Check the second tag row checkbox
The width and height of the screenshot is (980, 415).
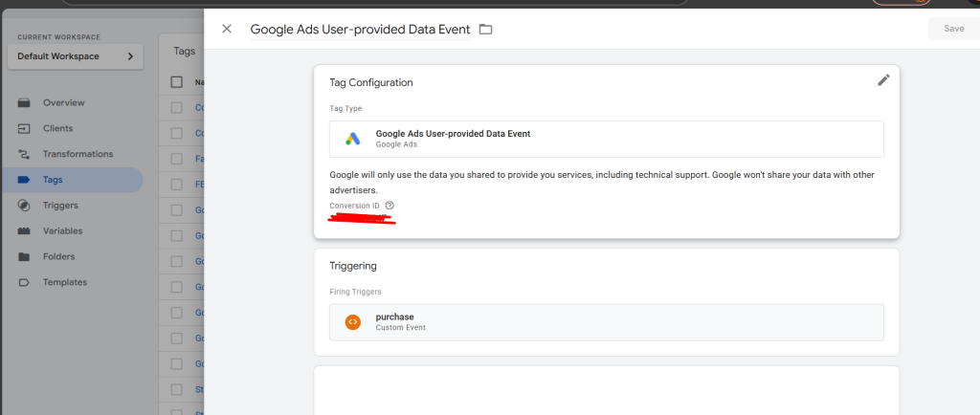pyautogui.click(x=176, y=133)
